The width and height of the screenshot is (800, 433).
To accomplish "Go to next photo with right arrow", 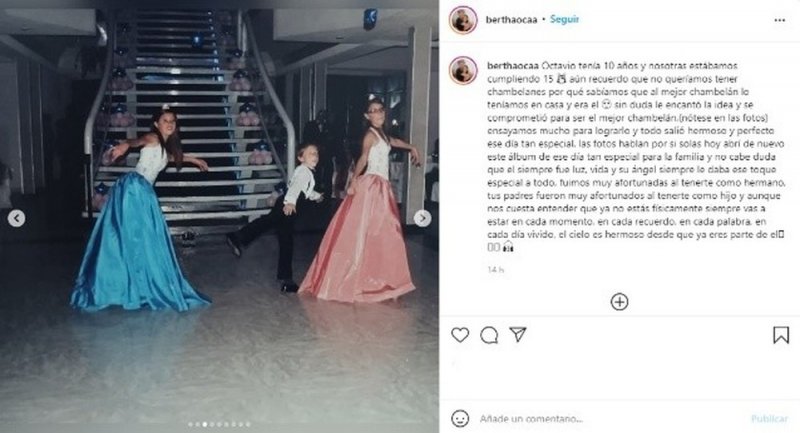I will (x=422, y=218).
